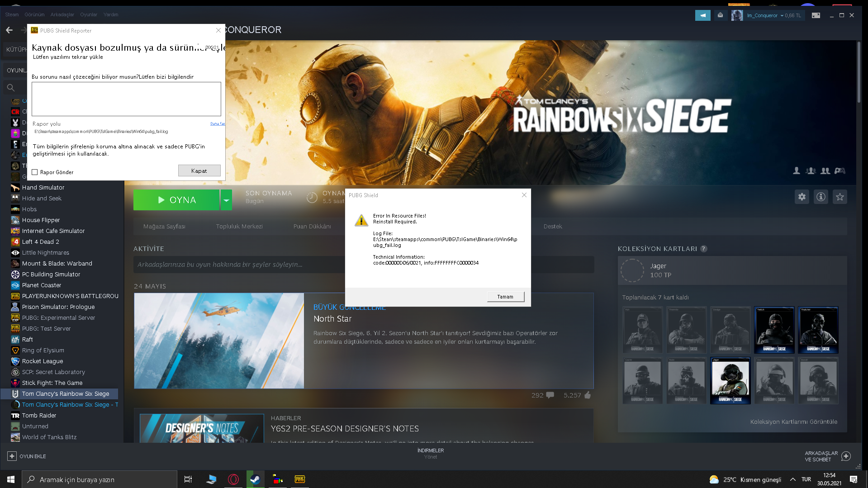868x488 pixels.
Task: Open the Puan Dükkânı tab
Action: [x=312, y=227]
